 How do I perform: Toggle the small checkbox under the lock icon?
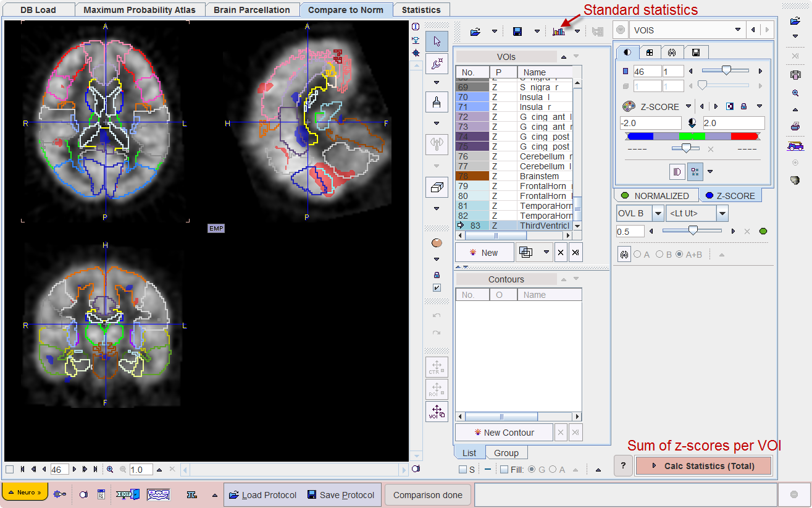coord(437,288)
